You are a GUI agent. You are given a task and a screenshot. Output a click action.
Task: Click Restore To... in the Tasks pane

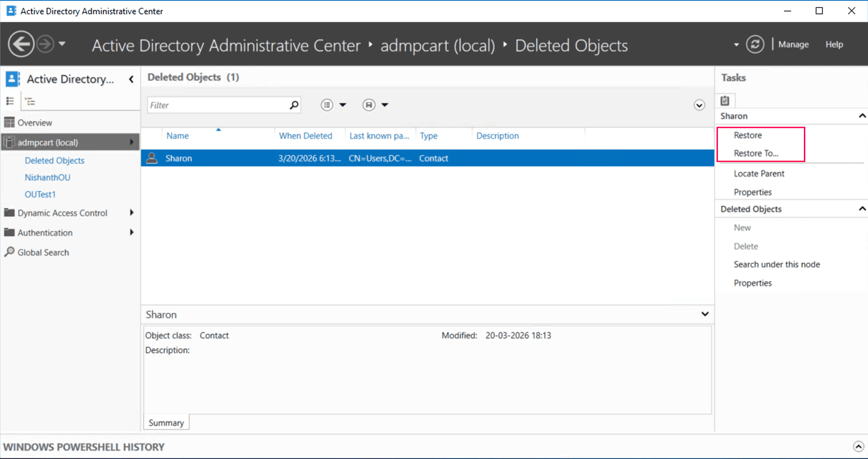click(x=756, y=153)
